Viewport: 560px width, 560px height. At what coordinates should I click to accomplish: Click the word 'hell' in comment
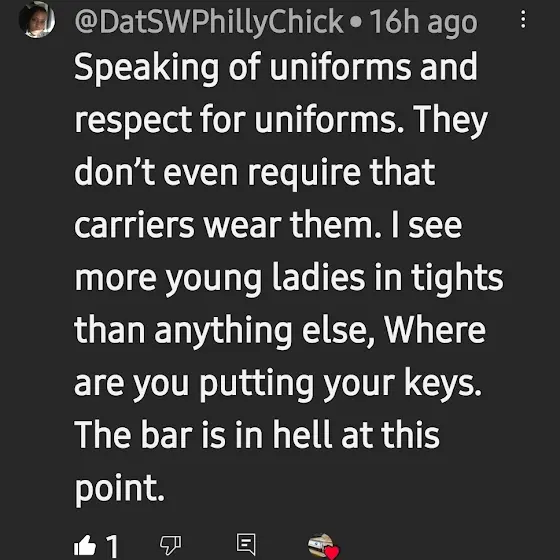(302, 434)
